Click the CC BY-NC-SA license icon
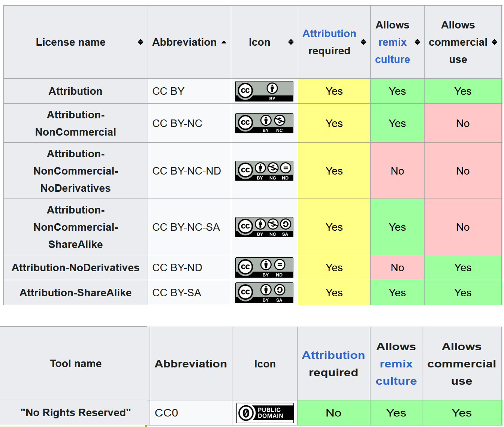 point(264,227)
